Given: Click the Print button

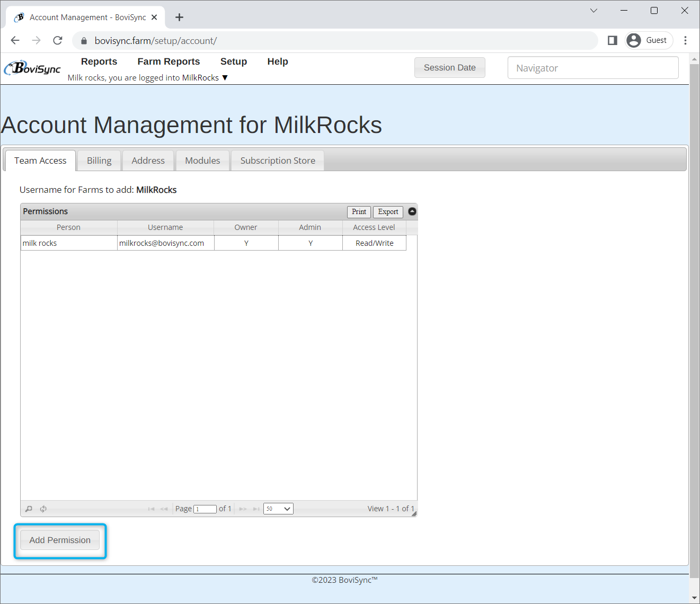Looking at the screenshot, I should [359, 212].
